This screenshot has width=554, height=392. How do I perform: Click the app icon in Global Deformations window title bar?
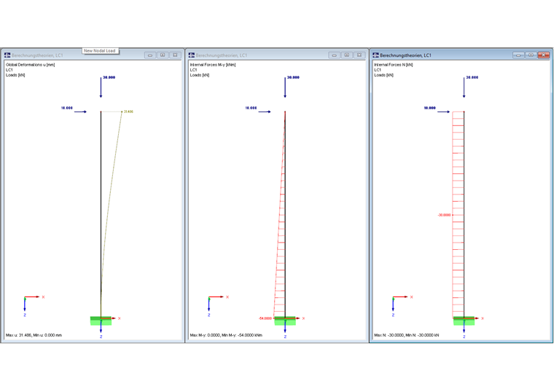click(7, 55)
